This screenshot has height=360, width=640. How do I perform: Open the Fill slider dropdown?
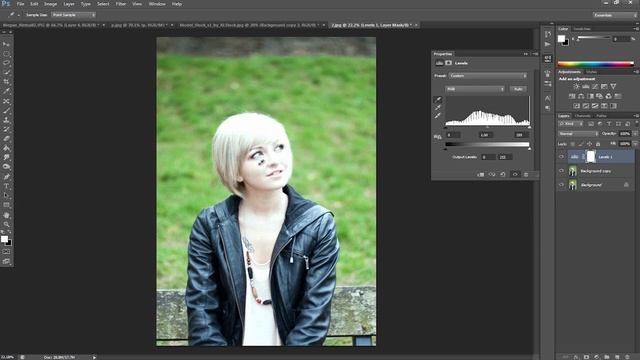pyautogui.click(x=635, y=144)
